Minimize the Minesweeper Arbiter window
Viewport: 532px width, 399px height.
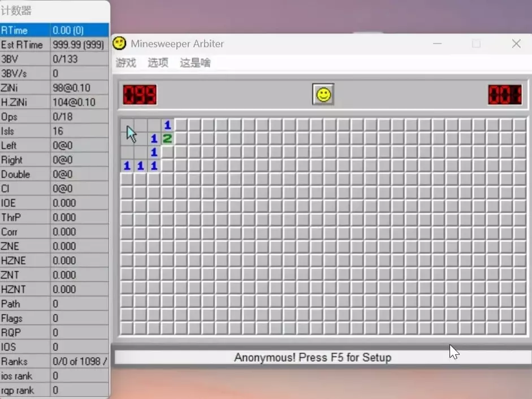(x=438, y=44)
